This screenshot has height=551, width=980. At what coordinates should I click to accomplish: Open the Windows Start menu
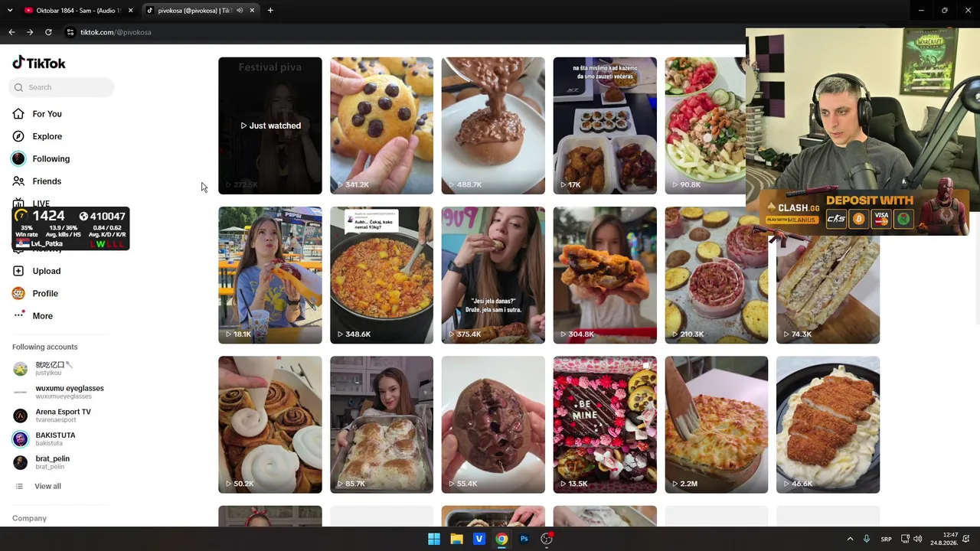click(x=434, y=539)
